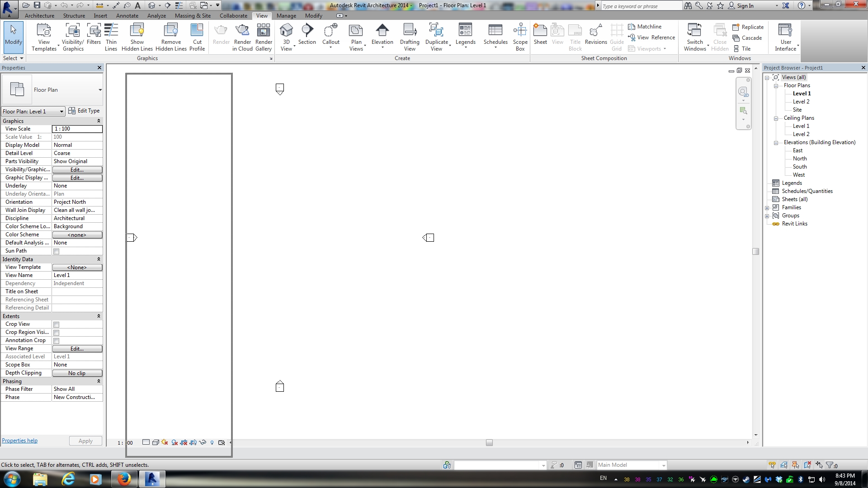Open the Properties help link
Image resolution: width=868 pixels, height=488 pixels.
click(19, 441)
